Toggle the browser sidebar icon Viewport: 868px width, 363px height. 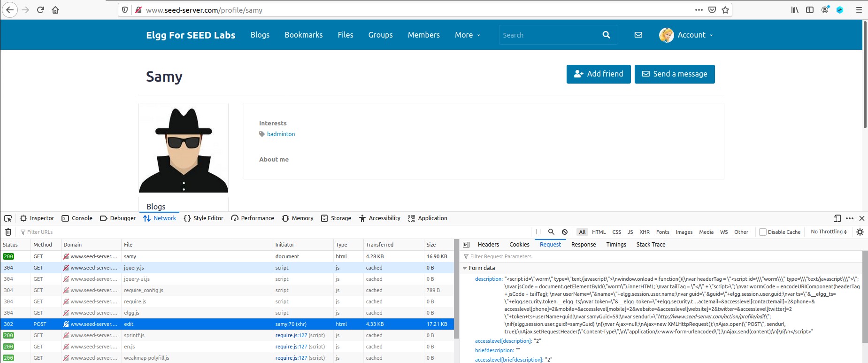(x=810, y=10)
